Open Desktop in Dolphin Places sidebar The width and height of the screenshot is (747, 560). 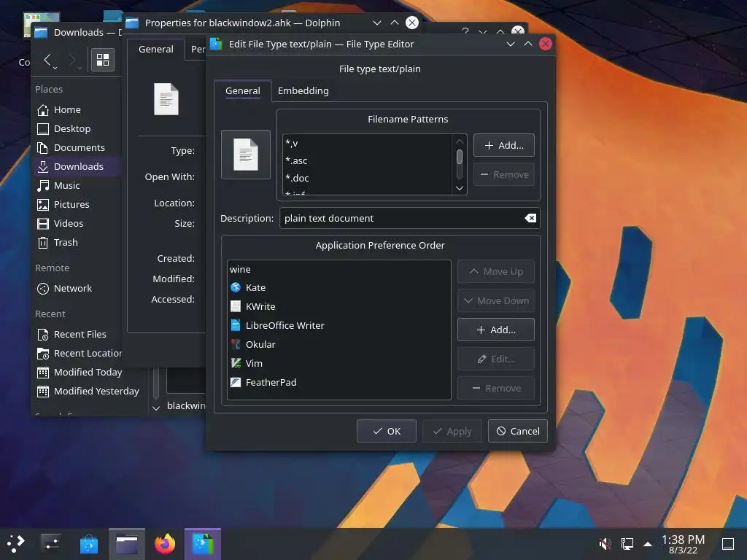(x=76, y=129)
